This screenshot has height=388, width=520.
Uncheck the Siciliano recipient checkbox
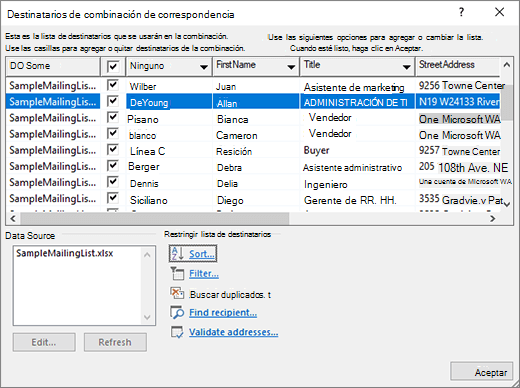coord(113,198)
